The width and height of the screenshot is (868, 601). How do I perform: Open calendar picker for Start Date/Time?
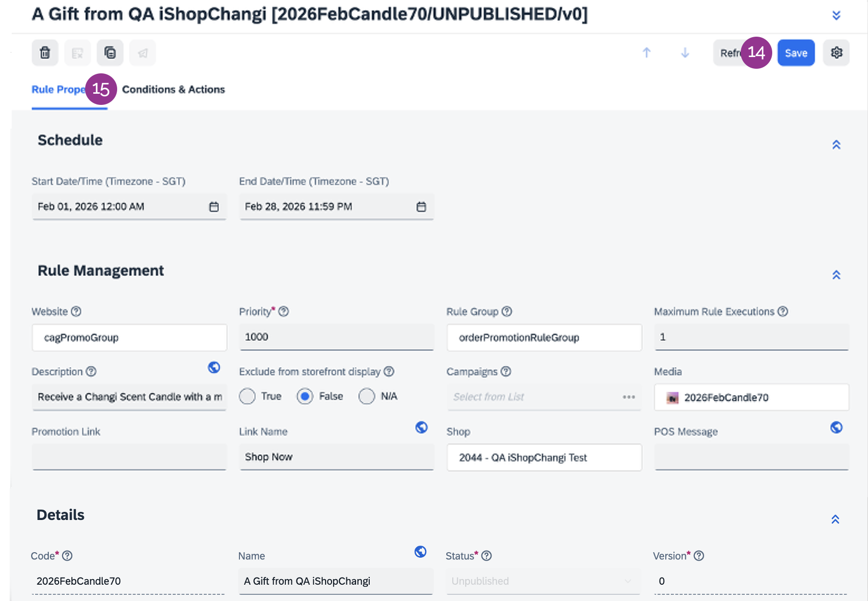[214, 207]
